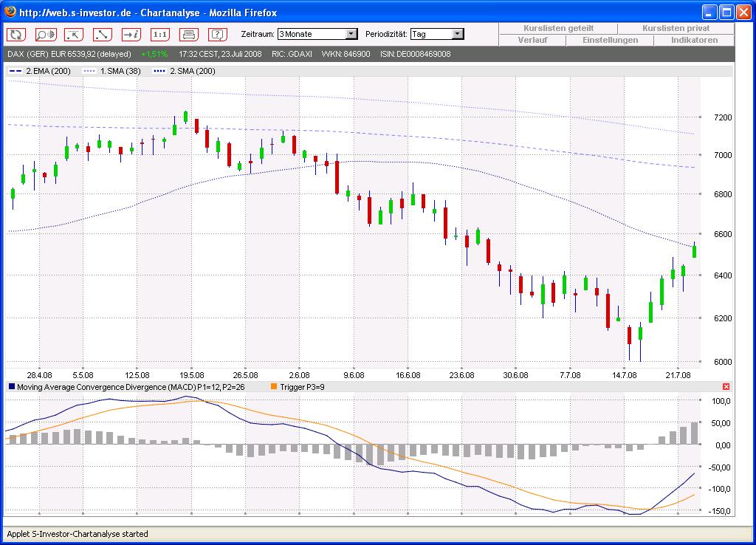
Task: Switch to the Einstellungen tab
Action: (x=610, y=40)
